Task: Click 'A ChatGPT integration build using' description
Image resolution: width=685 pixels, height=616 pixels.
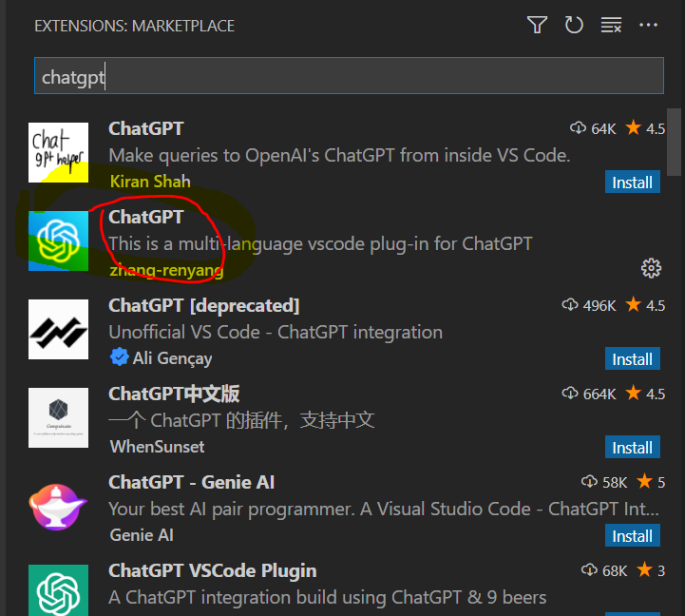Action: pos(328,597)
